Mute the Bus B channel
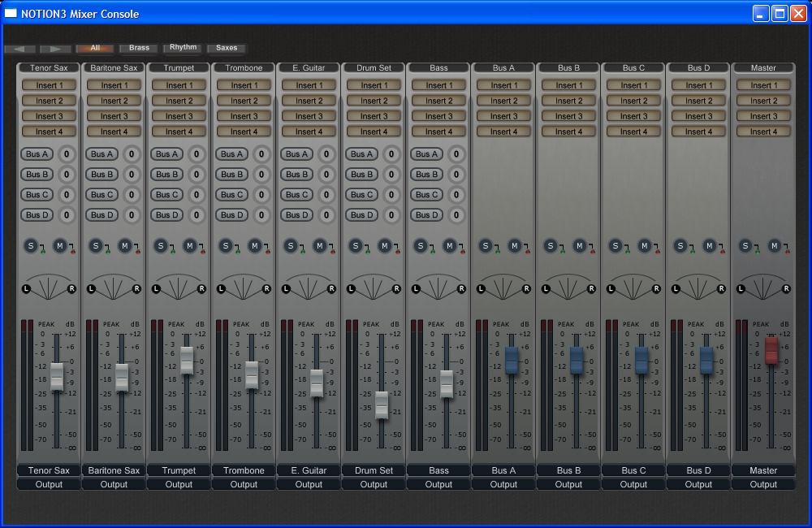This screenshot has width=812, height=528. click(x=579, y=245)
